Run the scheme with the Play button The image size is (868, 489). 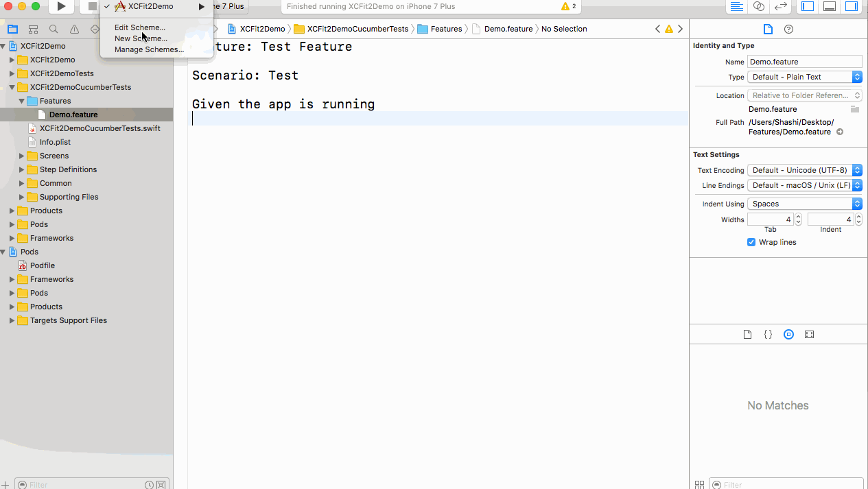click(61, 7)
